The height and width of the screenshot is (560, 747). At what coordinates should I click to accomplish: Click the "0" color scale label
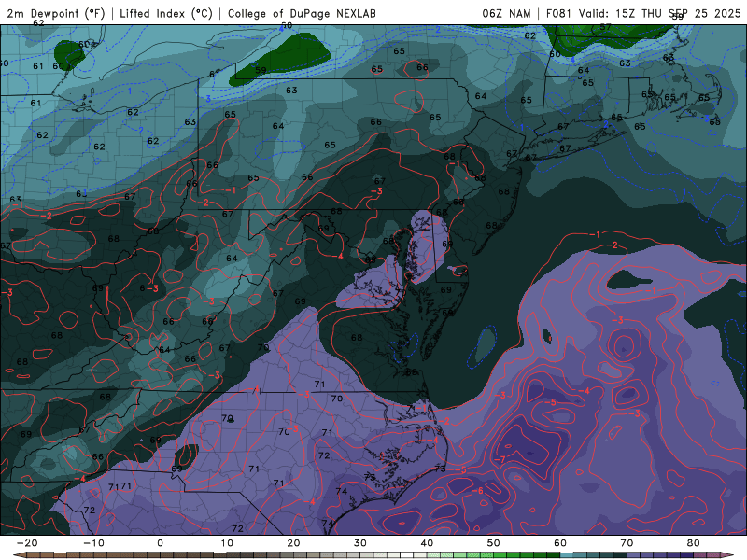(160, 543)
